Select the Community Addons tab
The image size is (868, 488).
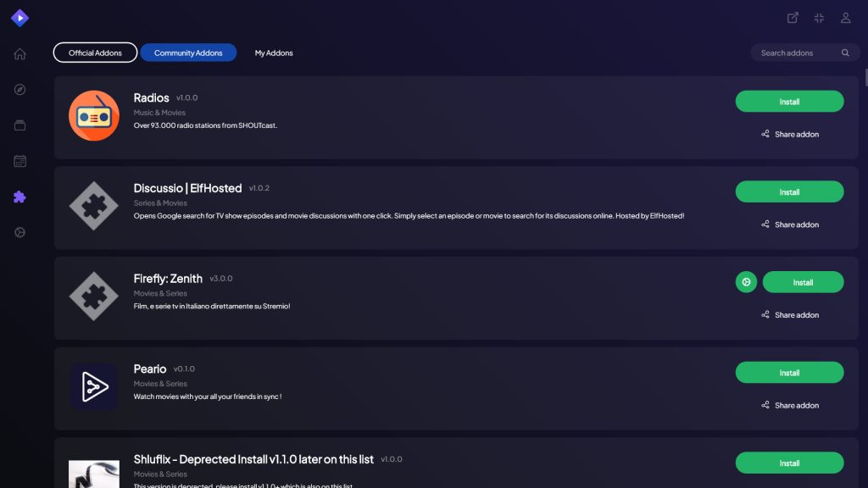click(x=188, y=53)
